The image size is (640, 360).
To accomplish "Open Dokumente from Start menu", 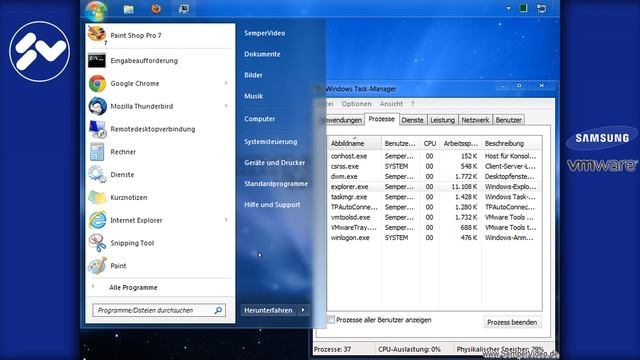I will (x=262, y=54).
